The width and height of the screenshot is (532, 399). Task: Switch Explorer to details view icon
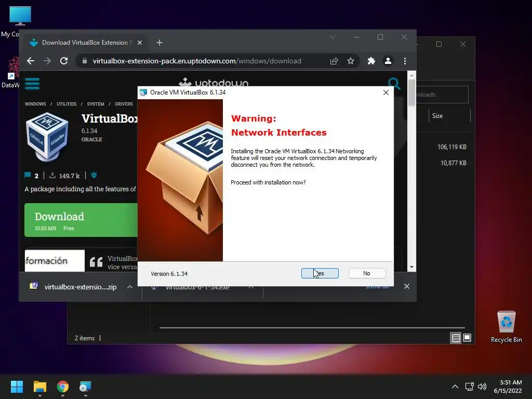[x=456, y=338]
